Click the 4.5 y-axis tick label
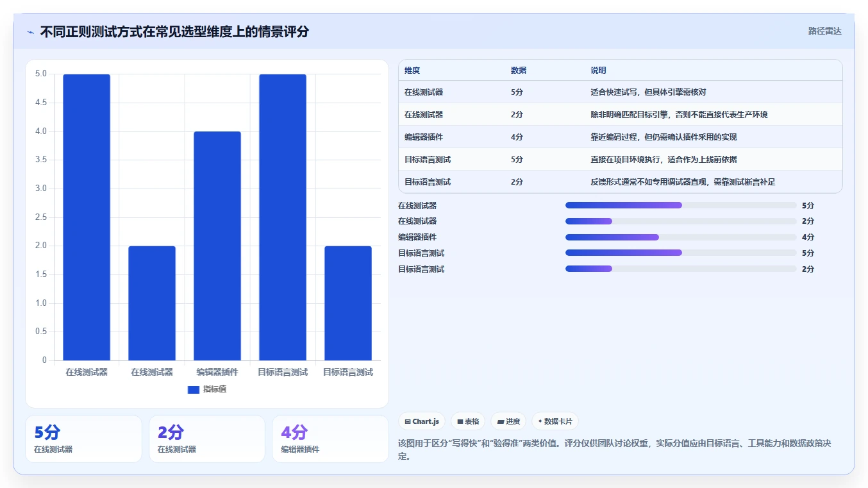This screenshot has width=868, height=488. pos(40,103)
